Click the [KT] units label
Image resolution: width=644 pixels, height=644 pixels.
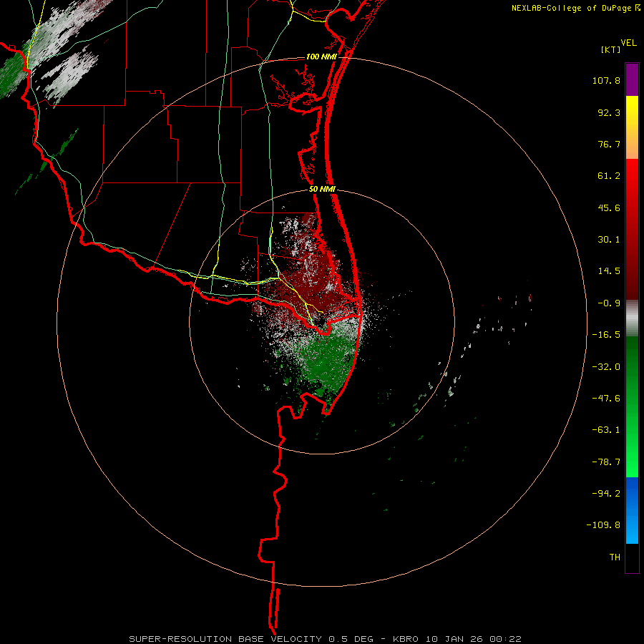[610, 49]
